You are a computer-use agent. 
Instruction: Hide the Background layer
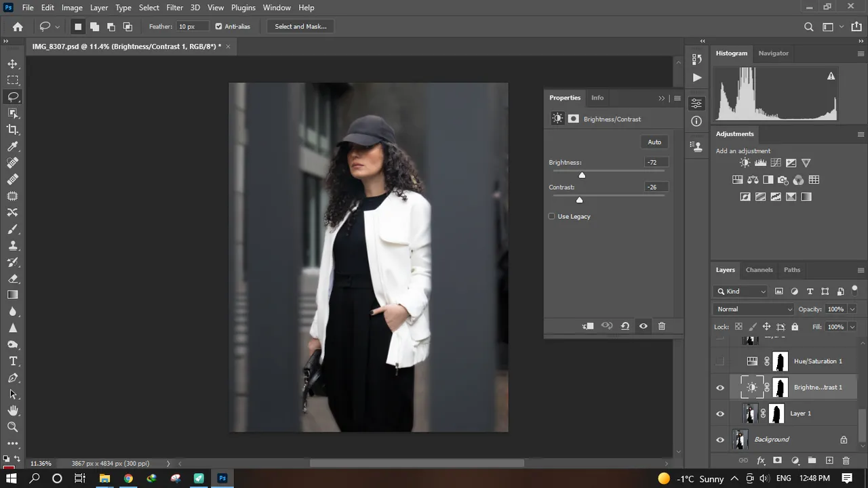[x=720, y=439]
